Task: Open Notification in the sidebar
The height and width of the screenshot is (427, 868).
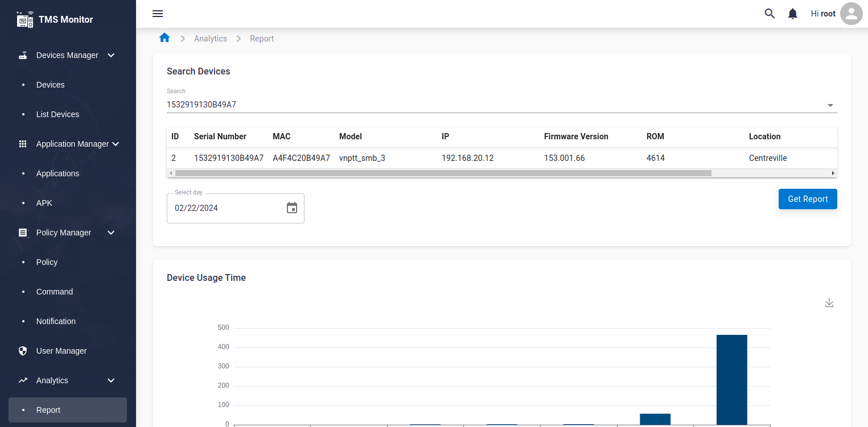Action: point(68,321)
